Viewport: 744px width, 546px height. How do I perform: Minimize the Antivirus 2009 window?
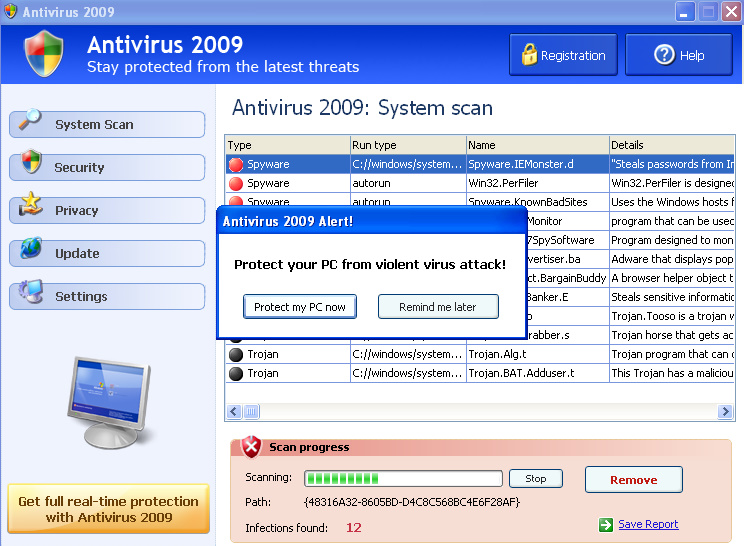pyautogui.click(x=685, y=12)
